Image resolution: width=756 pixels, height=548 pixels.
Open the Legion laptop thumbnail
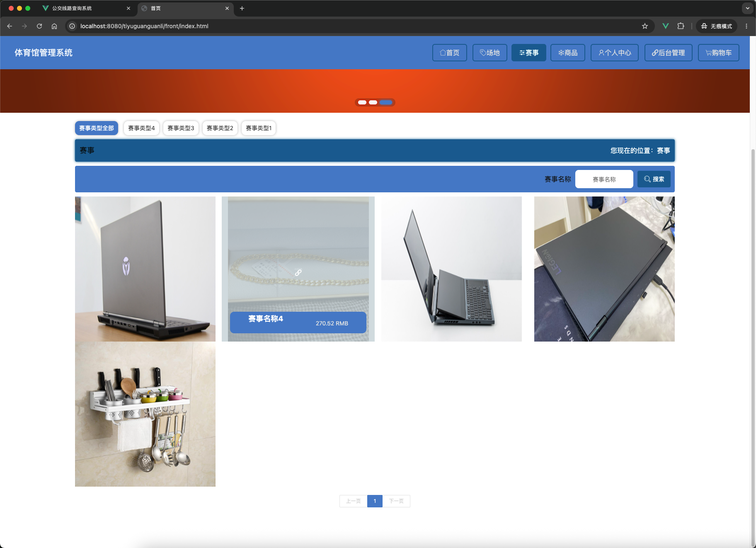604,269
